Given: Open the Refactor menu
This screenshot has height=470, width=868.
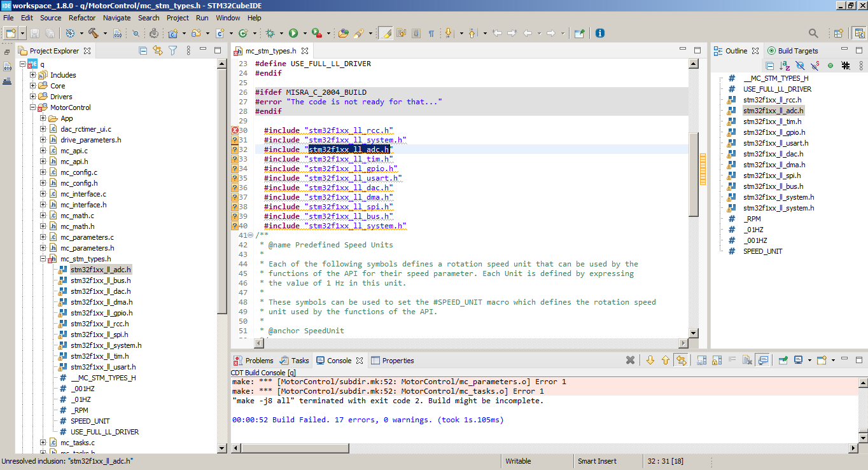Looking at the screenshot, I should [81, 18].
